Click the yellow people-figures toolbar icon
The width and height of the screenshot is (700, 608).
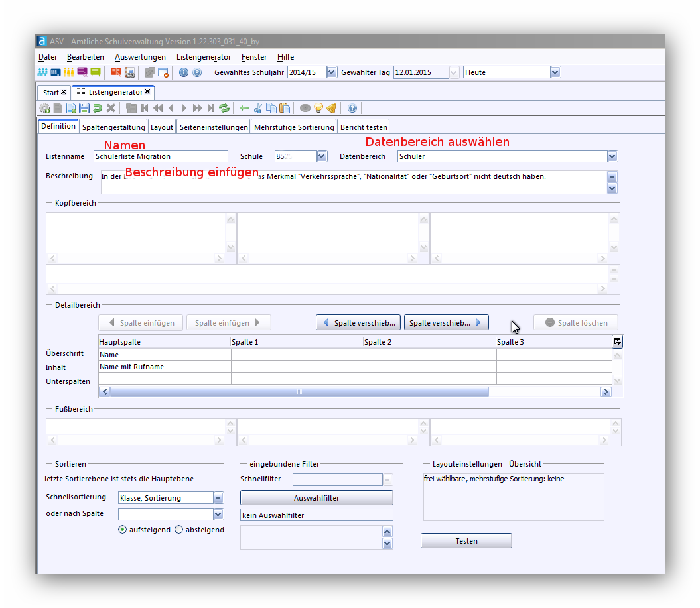coord(69,72)
